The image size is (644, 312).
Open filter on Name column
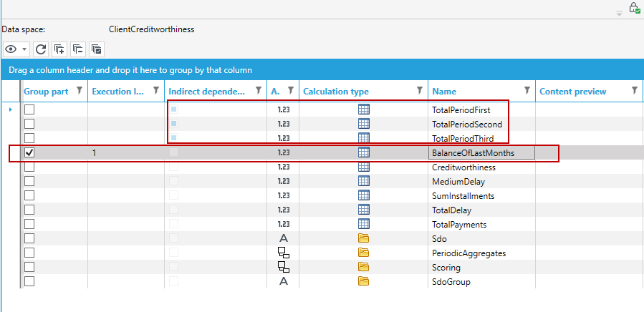[527, 91]
